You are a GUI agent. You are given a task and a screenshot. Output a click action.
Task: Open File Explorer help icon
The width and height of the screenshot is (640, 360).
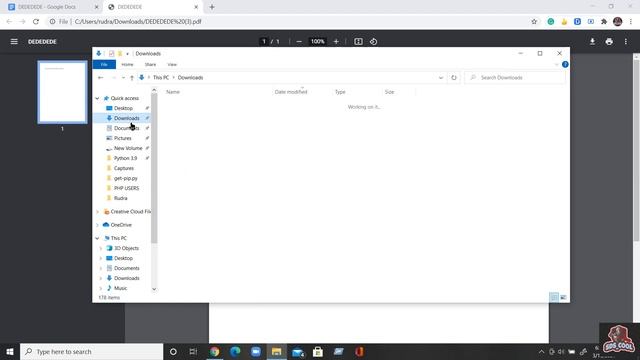tap(565, 64)
